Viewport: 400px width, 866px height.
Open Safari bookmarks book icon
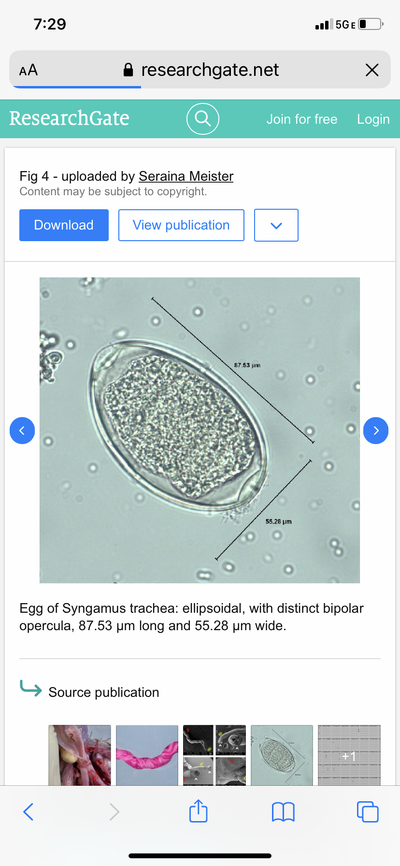pyautogui.click(x=283, y=812)
